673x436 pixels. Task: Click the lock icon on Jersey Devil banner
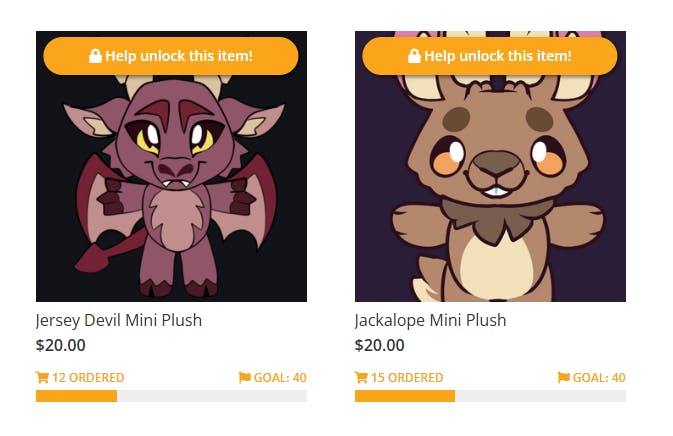[x=95, y=56]
